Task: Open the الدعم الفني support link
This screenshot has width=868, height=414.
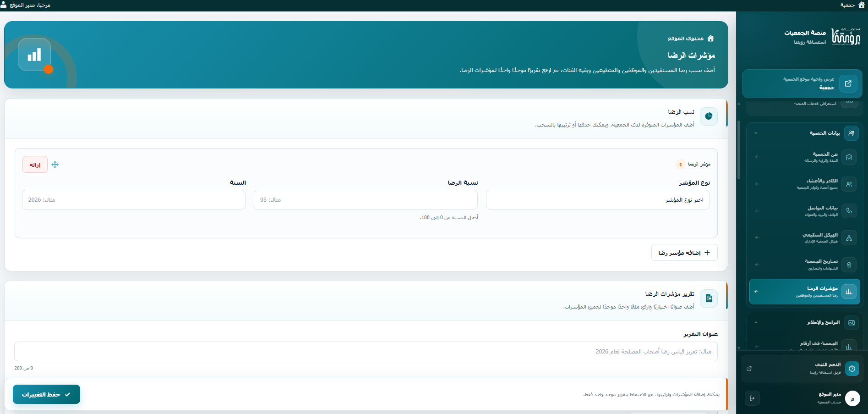Action: (802, 368)
